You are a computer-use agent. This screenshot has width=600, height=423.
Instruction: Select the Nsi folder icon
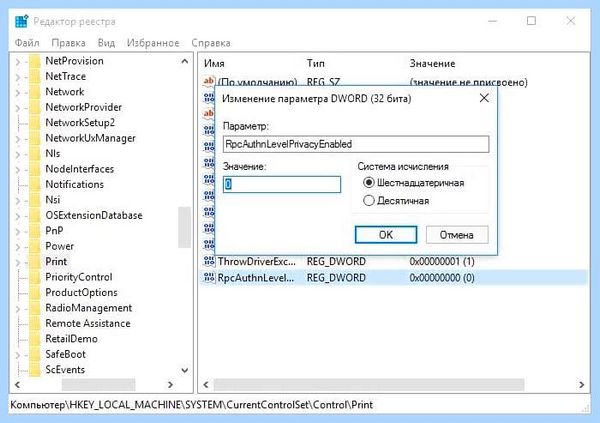tap(35, 200)
